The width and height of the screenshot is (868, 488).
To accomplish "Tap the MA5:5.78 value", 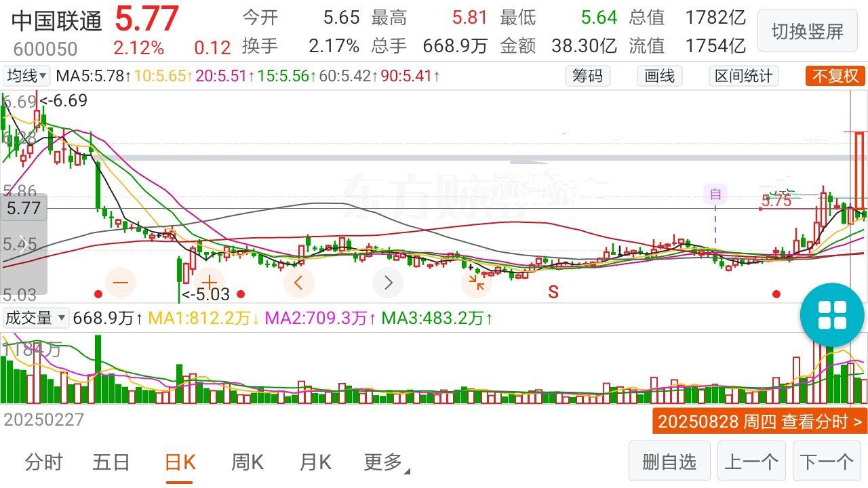I will click(94, 76).
